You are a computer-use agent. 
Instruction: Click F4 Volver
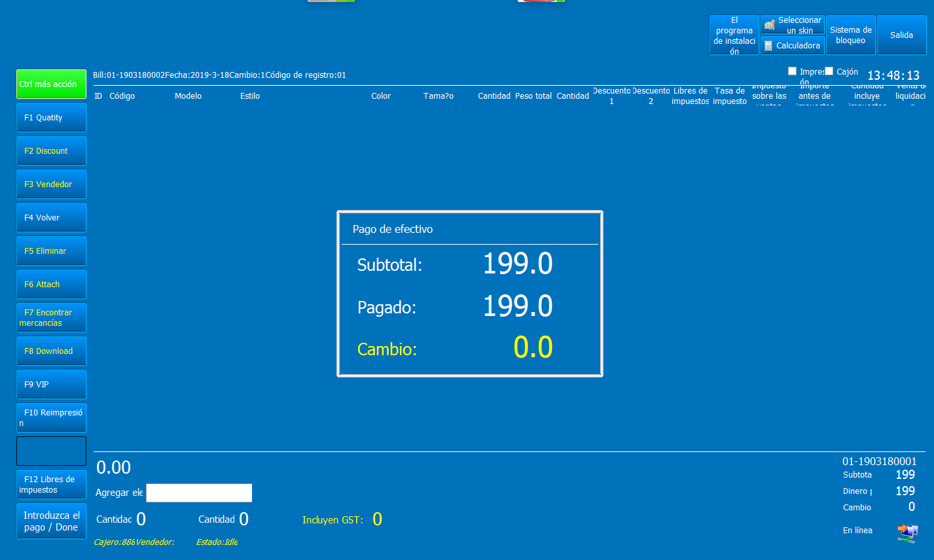tap(51, 218)
